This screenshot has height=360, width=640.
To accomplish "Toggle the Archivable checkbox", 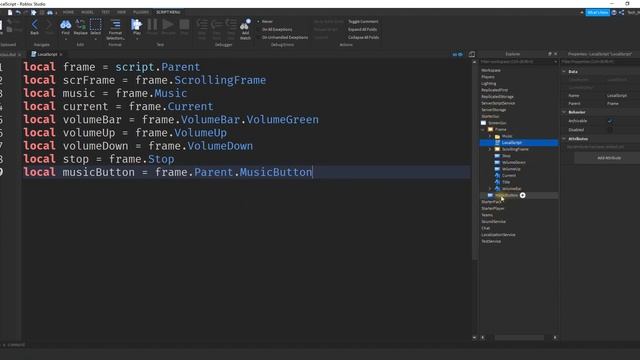I will point(610,121).
